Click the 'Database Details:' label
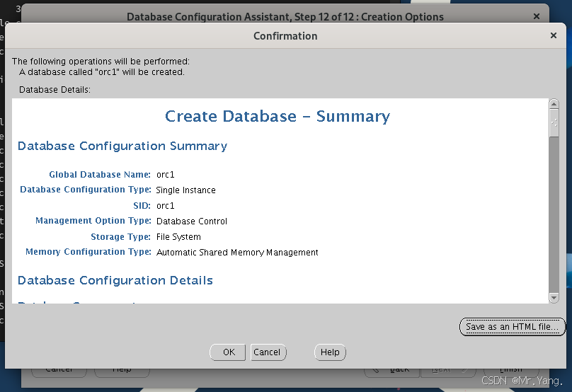Screen dimensions: 572x392 (x=55, y=90)
